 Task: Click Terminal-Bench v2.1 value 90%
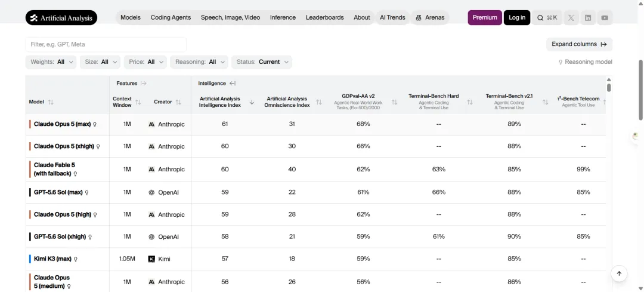point(514,237)
